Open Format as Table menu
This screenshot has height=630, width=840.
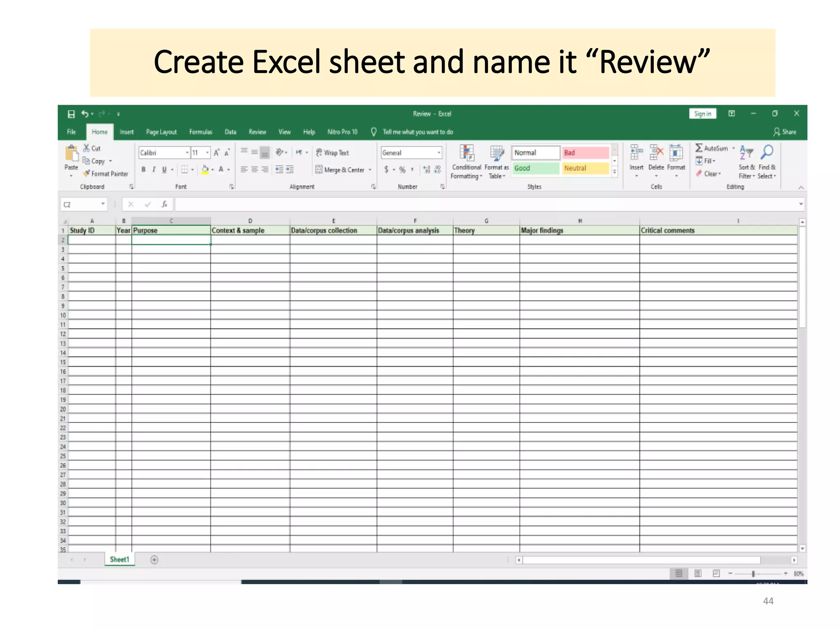point(497,162)
